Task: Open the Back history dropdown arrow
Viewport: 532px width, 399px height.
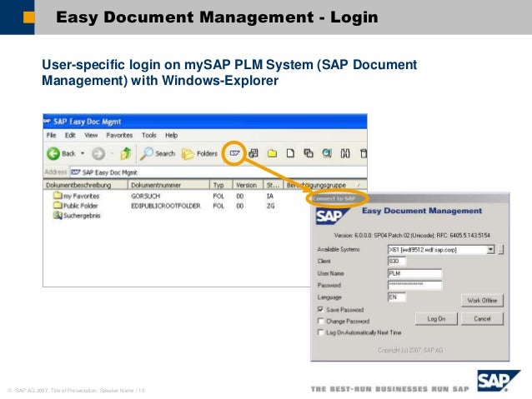Action: coord(83,153)
